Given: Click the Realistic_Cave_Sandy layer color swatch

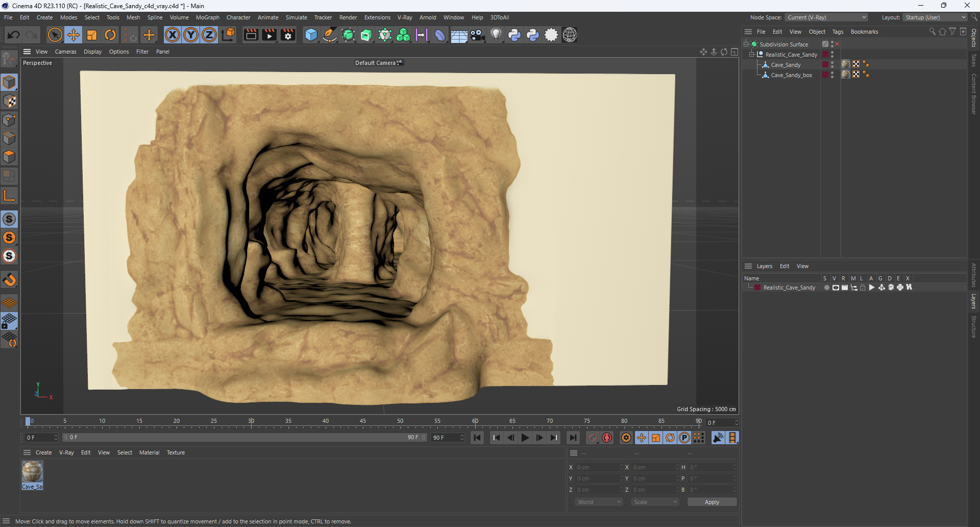Looking at the screenshot, I should [757, 288].
